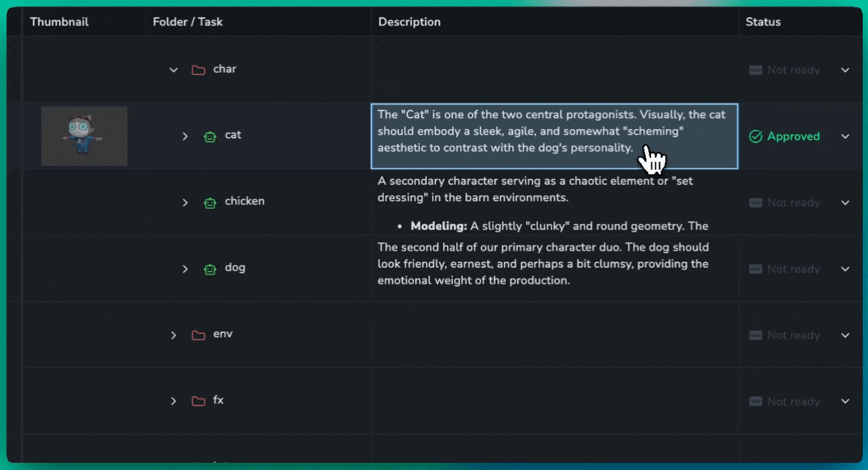Click the chicken task robot icon

[209, 202]
